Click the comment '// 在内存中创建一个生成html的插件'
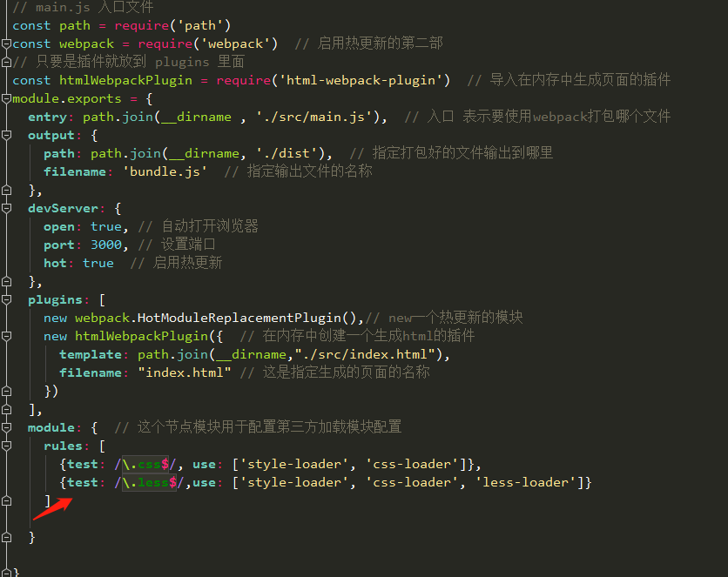Screen dimensions: 728x577 357,336
